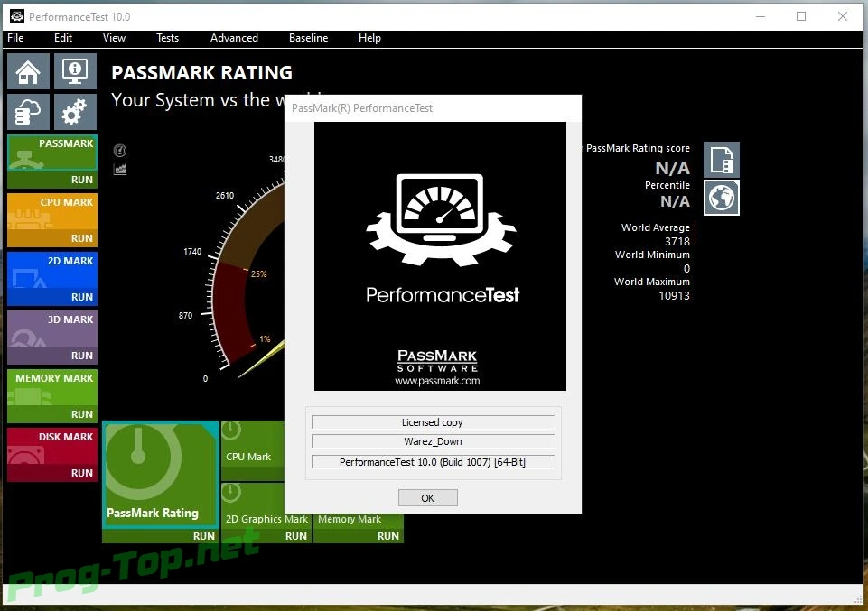Viewport: 868px width, 611px height.
Task: Open the globe world comparison icon
Action: pos(722,198)
